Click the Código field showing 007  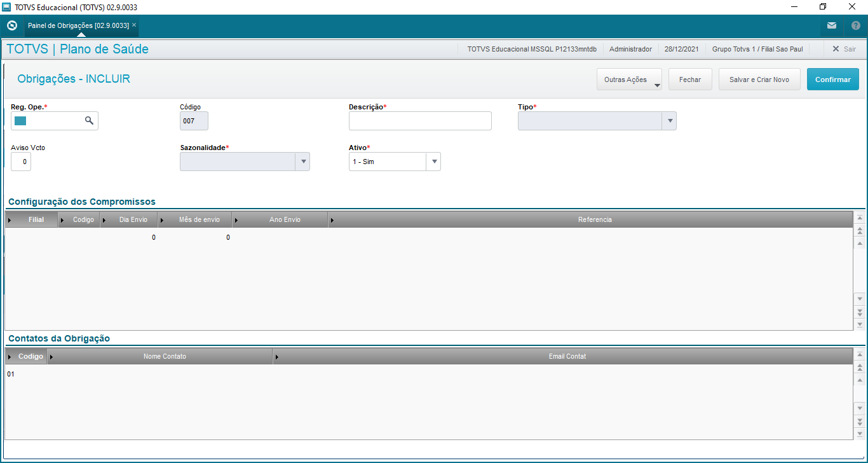194,121
